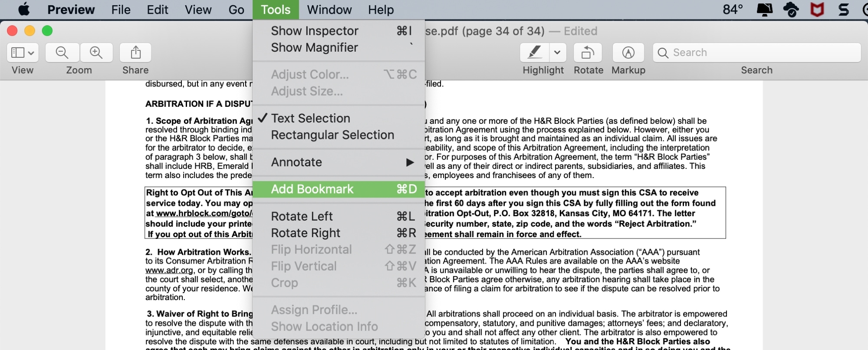The height and width of the screenshot is (350, 868).
Task: Click the red shield menu bar icon
Action: [817, 10]
